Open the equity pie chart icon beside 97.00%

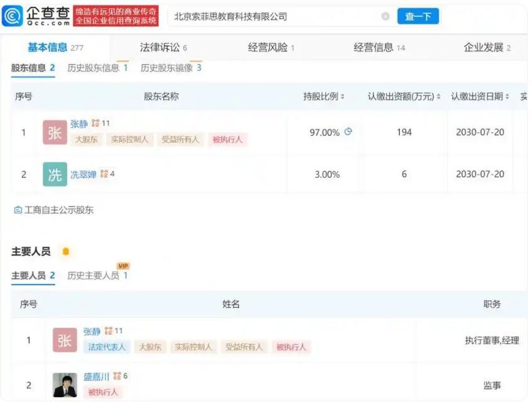348,131
